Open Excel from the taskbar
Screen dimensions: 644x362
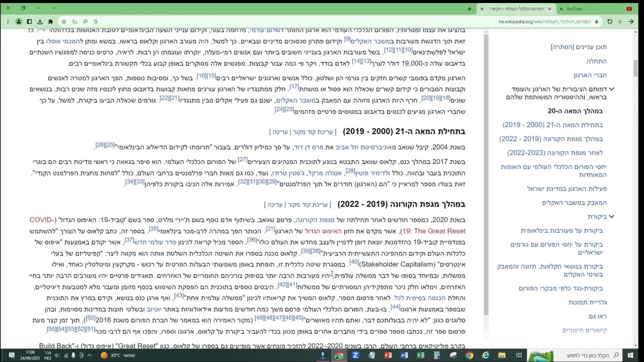point(420,355)
